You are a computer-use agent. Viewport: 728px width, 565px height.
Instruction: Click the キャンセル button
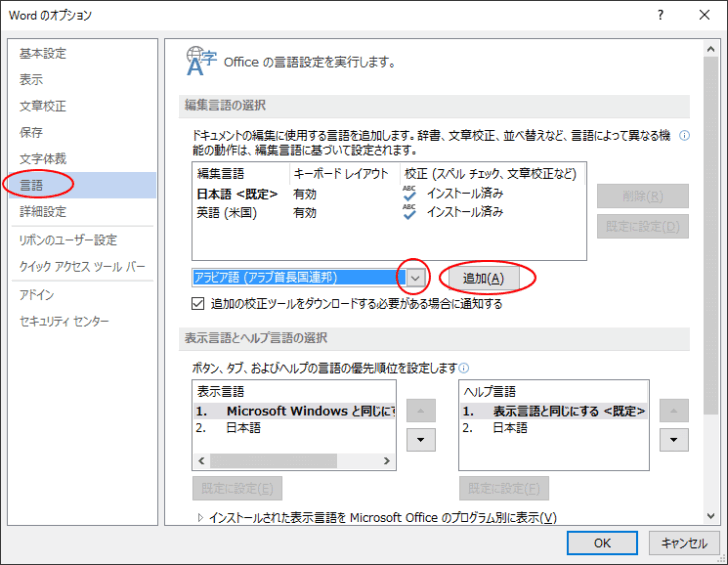coord(684,543)
